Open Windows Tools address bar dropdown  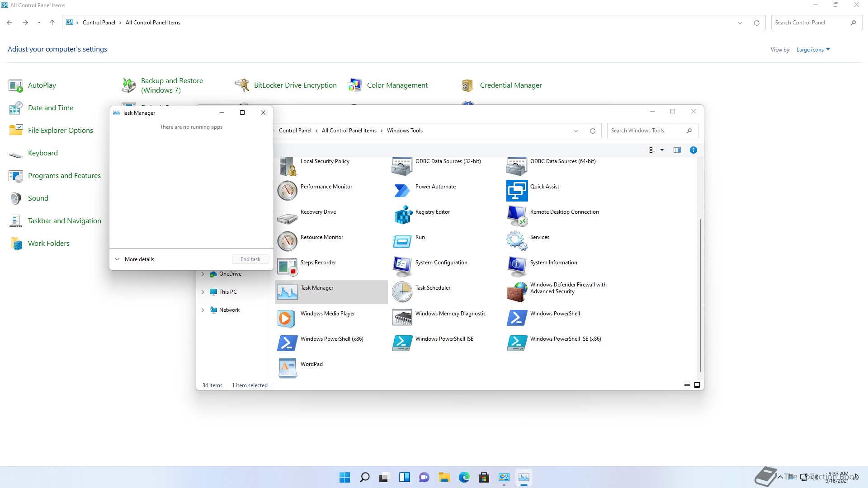pos(576,131)
